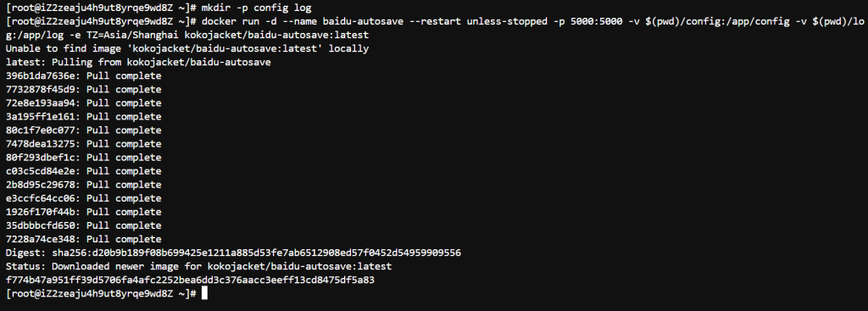Click the 'Unable to find image' message line

tap(187, 48)
